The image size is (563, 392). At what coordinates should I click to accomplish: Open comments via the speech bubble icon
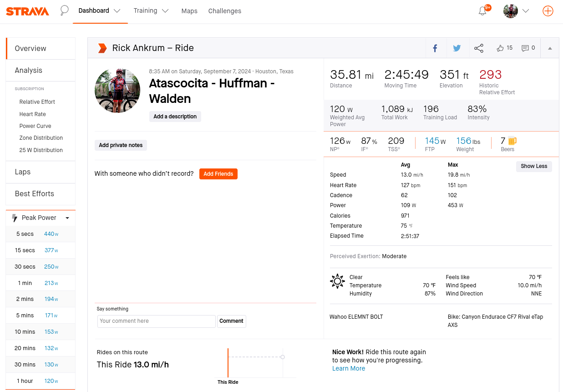(525, 48)
